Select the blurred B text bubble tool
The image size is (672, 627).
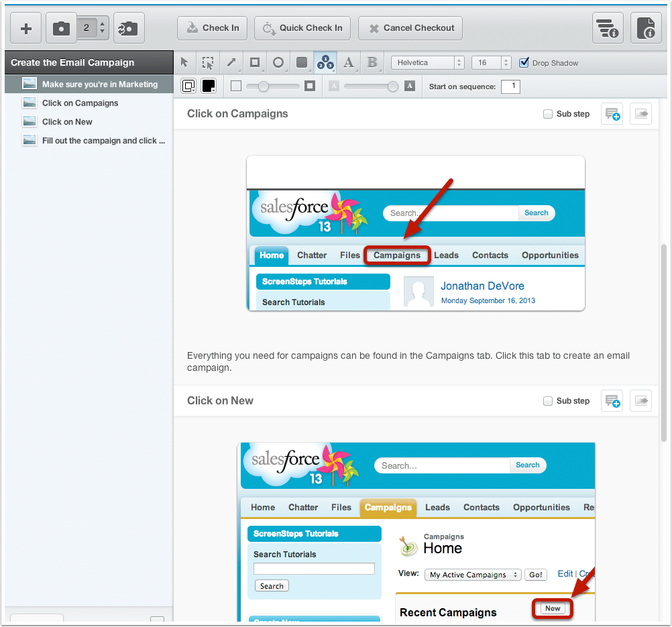(372, 62)
